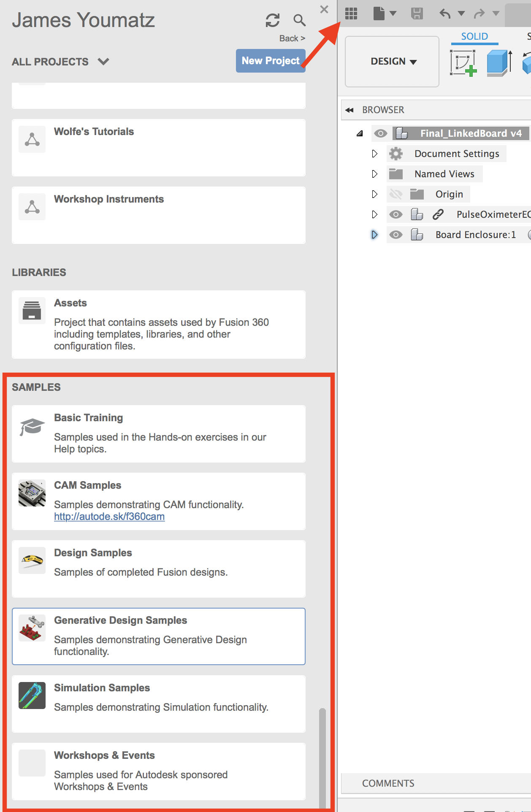Refresh the data panel
Screen dimensions: 531x812
[272, 20]
